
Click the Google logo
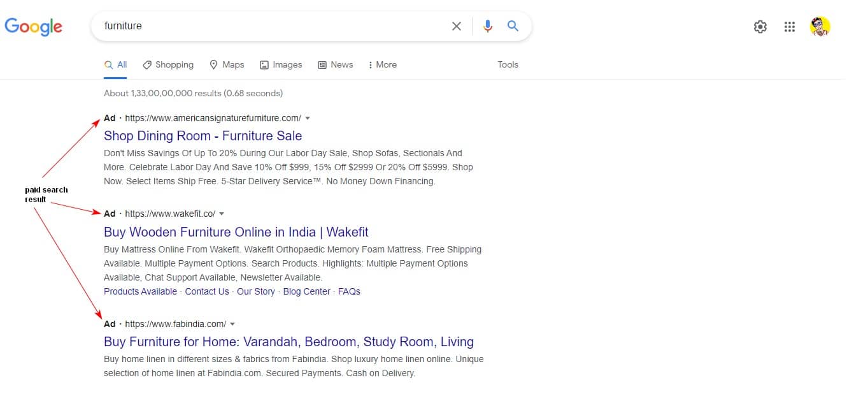(x=34, y=26)
